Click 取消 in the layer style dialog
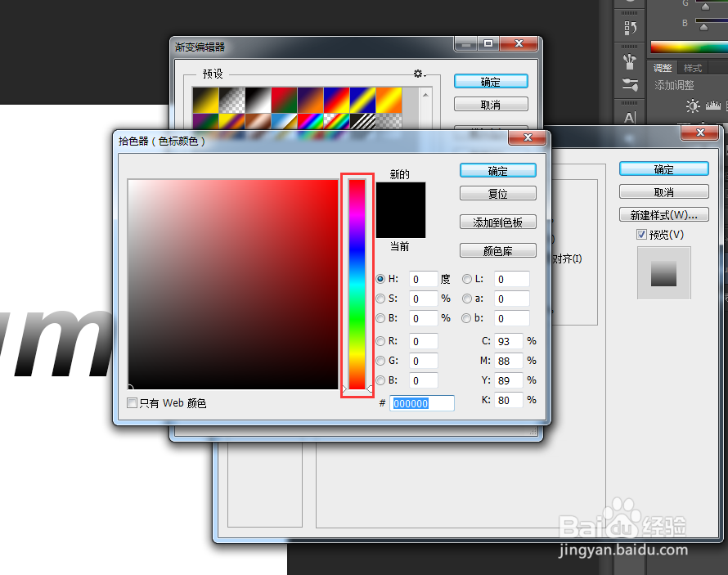This screenshot has height=575, width=728. pyautogui.click(x=664, y=191)
